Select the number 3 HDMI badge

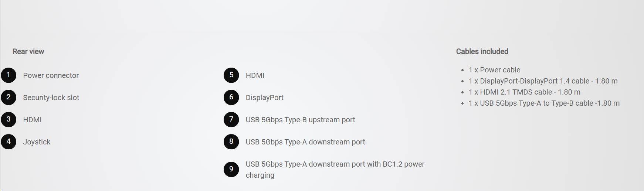coord(9,120)
